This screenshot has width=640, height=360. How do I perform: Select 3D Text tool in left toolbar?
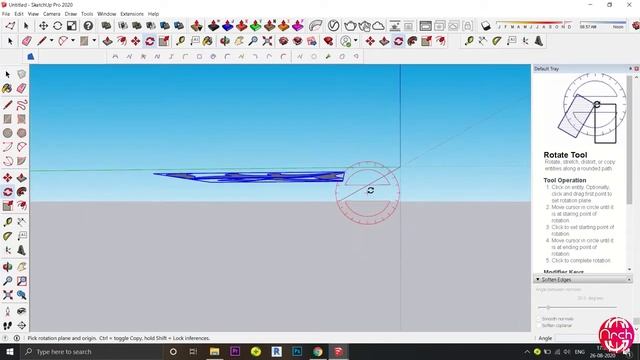click(22, 250)
